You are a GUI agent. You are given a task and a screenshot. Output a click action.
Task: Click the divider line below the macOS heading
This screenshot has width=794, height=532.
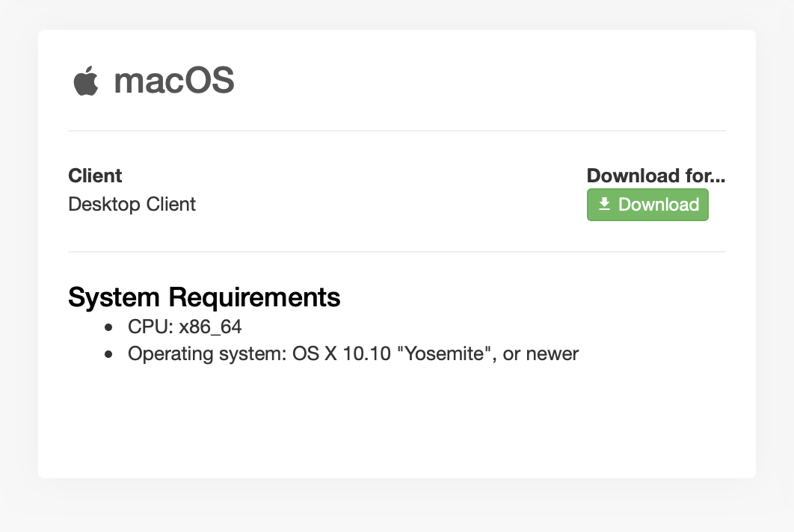coord(396,131)
